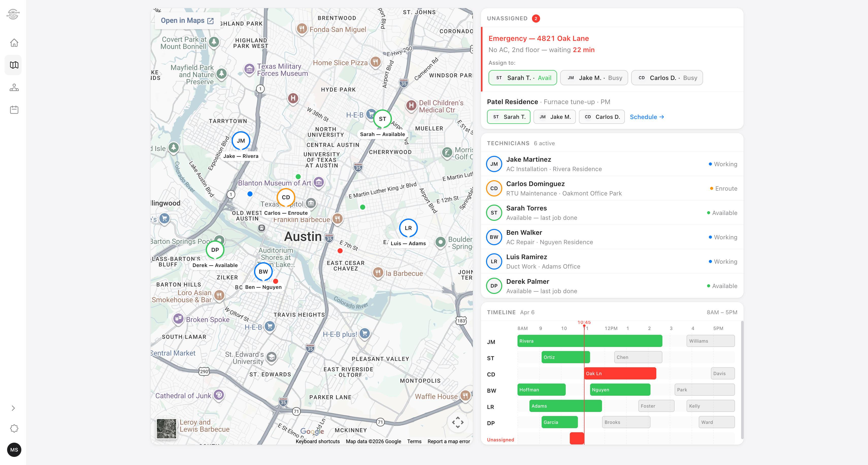Toggle fullscreen mode on the map
Screen dimensions: 868x465
(458, 422)
